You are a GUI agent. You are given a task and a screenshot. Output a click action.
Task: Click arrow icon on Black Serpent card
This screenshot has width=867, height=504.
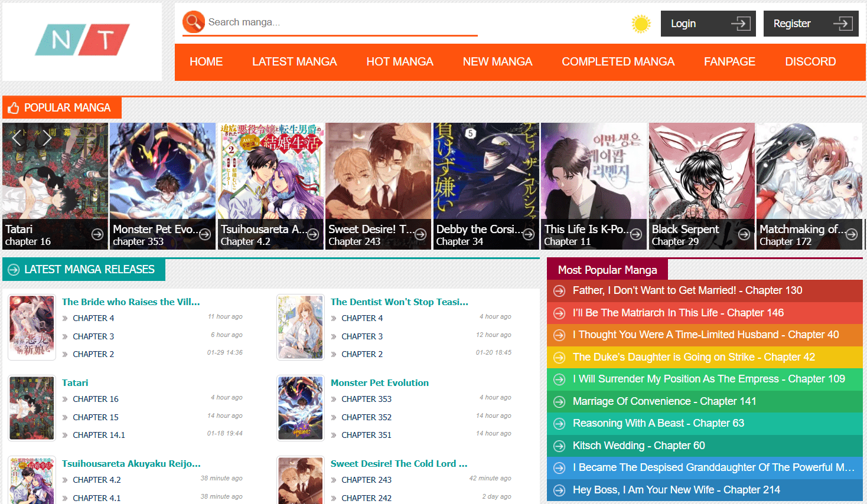744,234
